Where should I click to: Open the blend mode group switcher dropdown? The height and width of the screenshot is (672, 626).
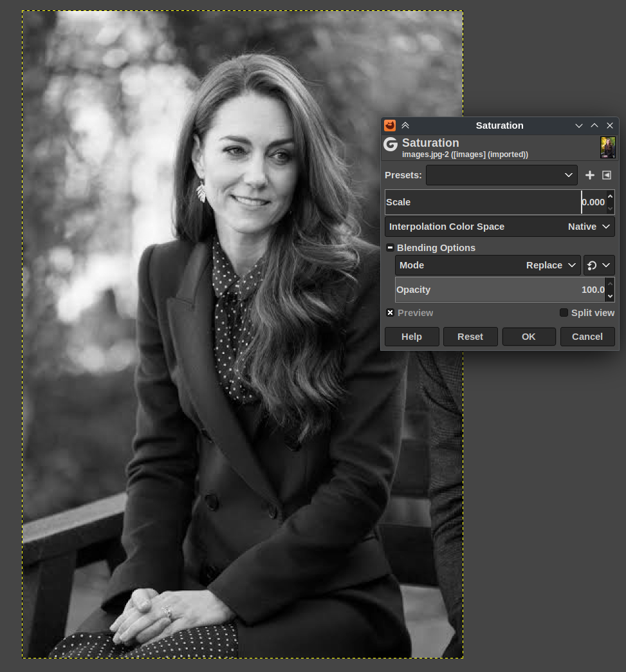pos(598,265)
